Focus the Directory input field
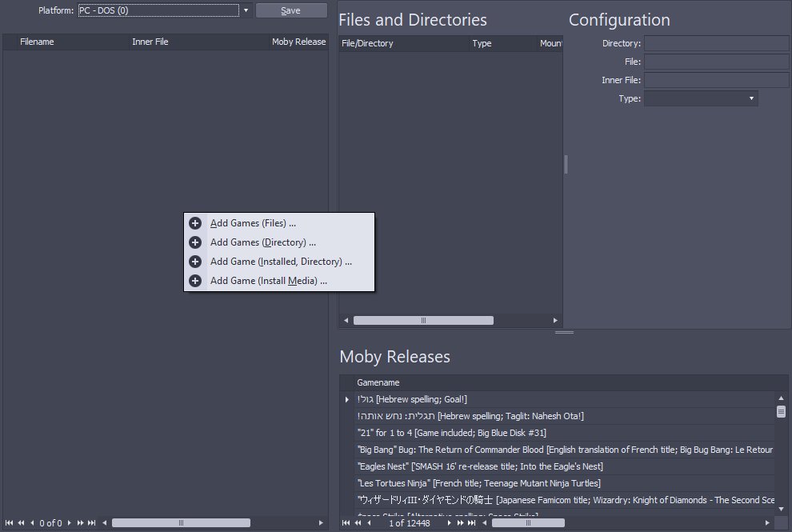The image size is (792, 532). click(716, 43)
